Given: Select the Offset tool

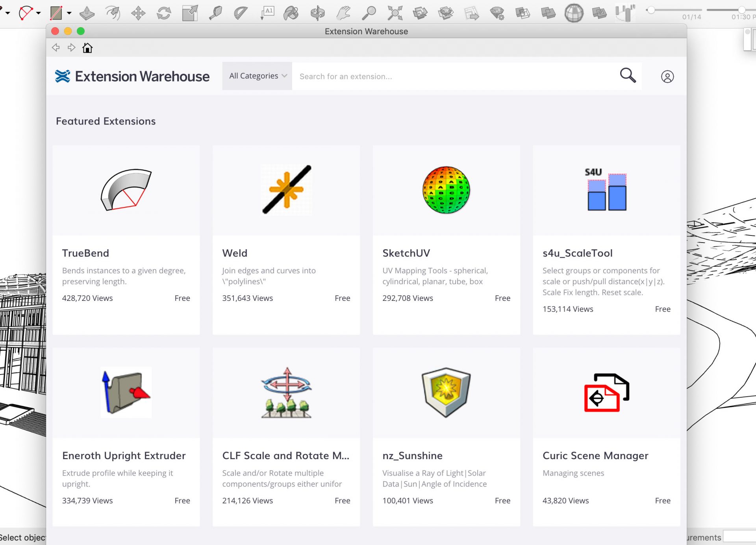Looking at the screenshot, I should (113, 13).
